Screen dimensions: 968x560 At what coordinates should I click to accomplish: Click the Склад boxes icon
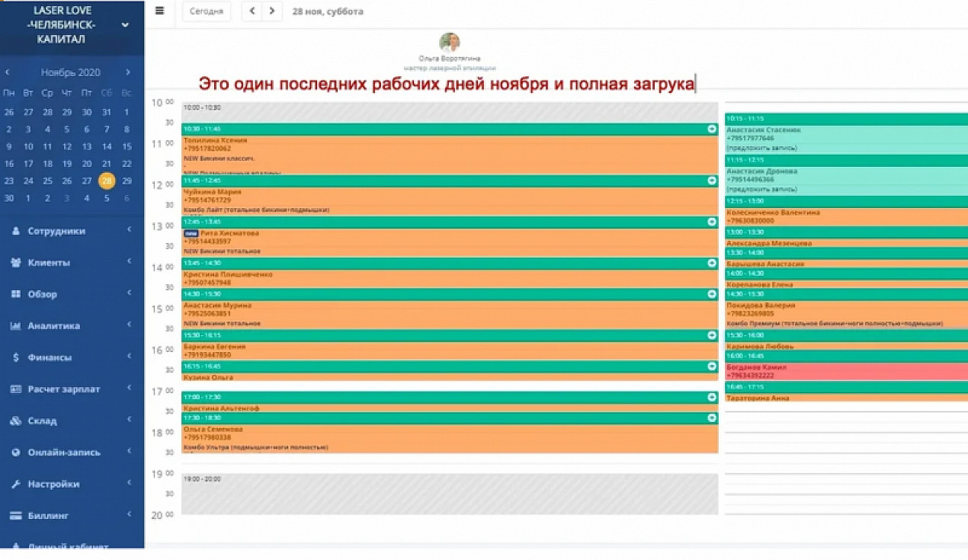point(16,421)
